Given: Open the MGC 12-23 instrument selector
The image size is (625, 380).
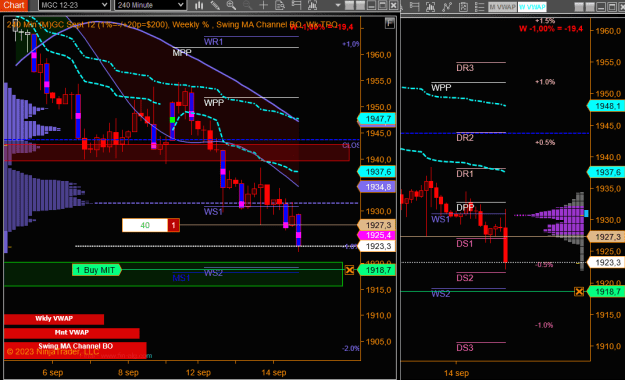Looking at the screenshot, I should (74, 5).
